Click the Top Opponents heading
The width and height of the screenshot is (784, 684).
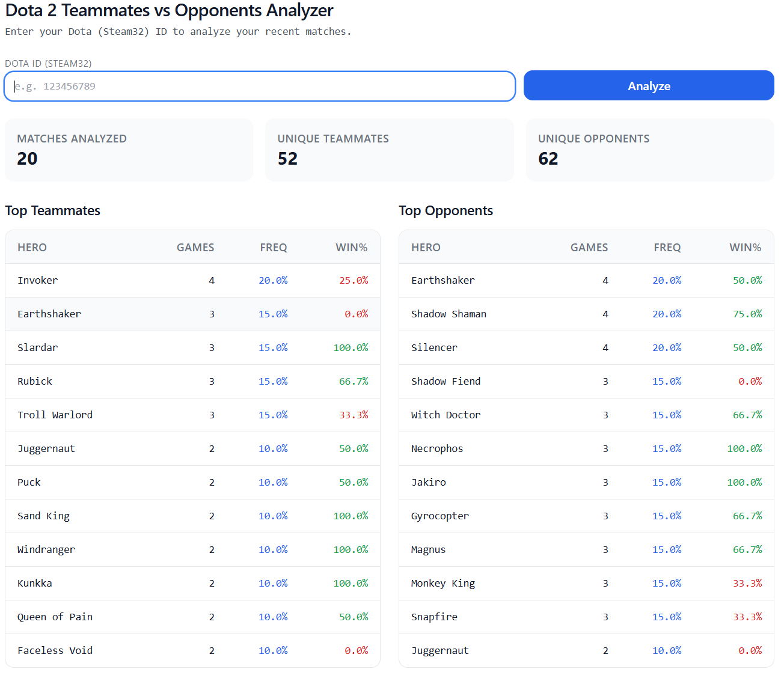(x=446, y=210)
